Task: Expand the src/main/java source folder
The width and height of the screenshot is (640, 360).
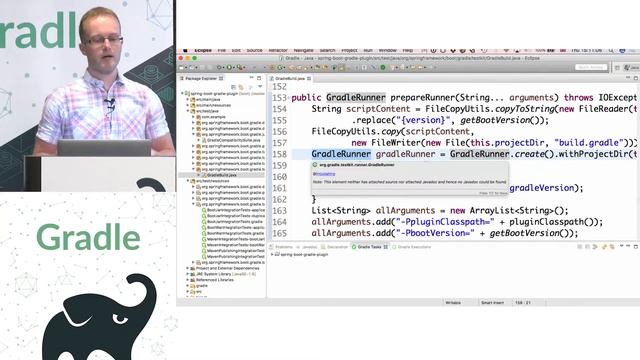Action: pos(188,99)
